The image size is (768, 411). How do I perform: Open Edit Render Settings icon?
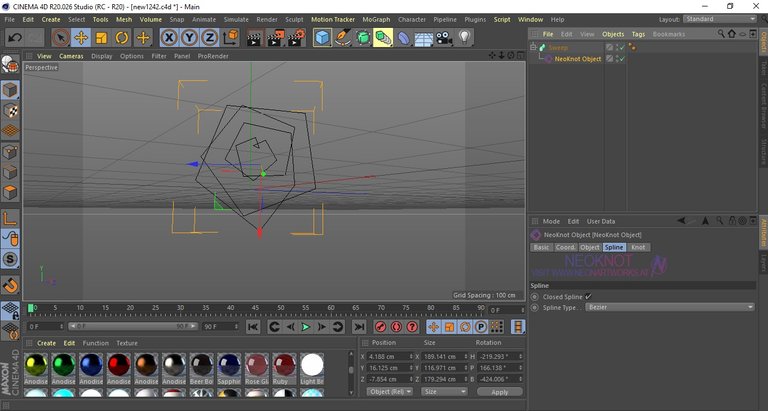point(296,38)
